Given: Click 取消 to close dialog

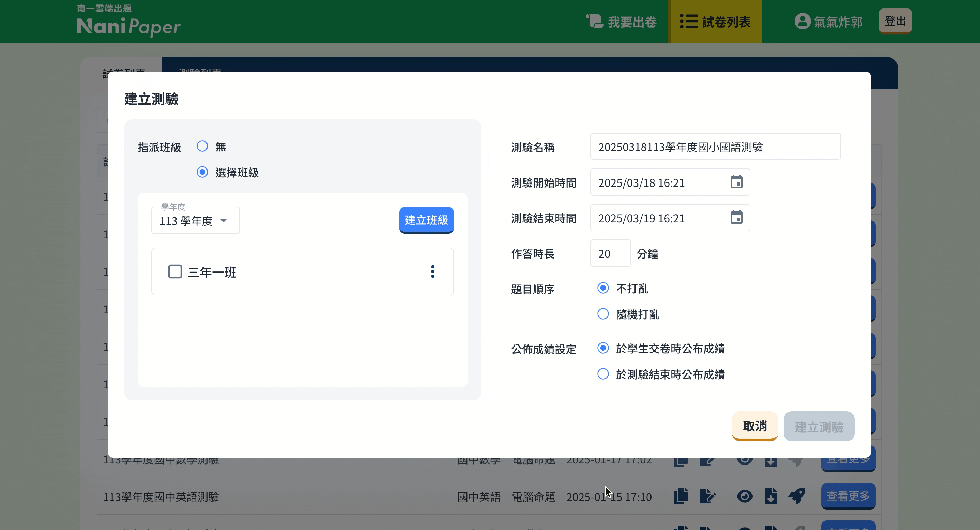Looking at the screenshot, I should pos(755,426).
